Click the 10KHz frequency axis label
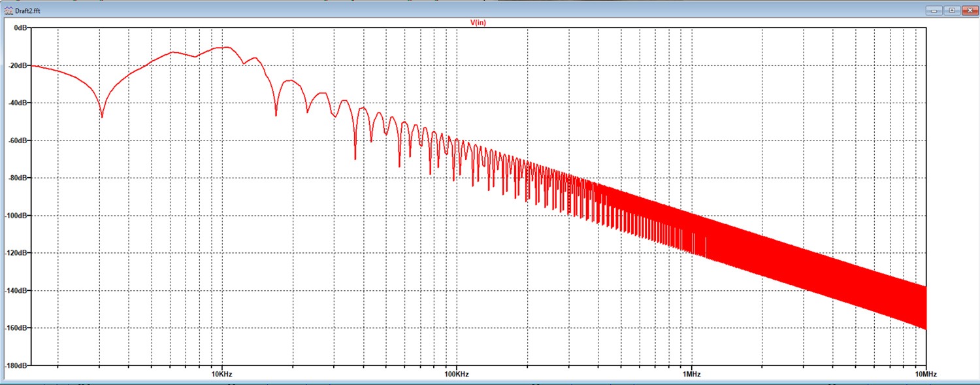This screenshot has width=980, height=385. tap(221, 375)
